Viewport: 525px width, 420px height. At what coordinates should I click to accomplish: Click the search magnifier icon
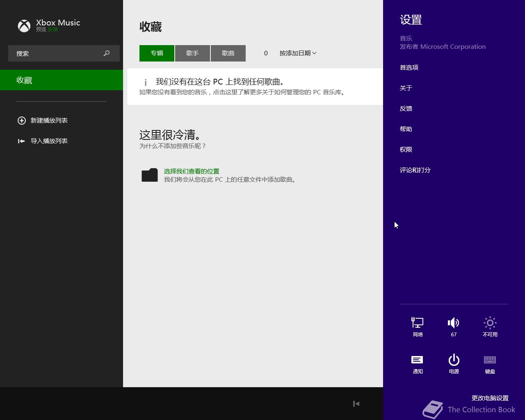pos(107,53)
